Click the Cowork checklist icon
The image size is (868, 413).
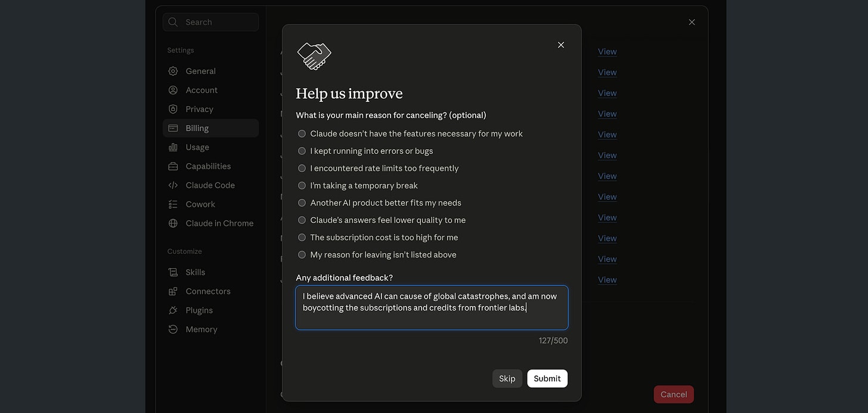coord(173,204)
